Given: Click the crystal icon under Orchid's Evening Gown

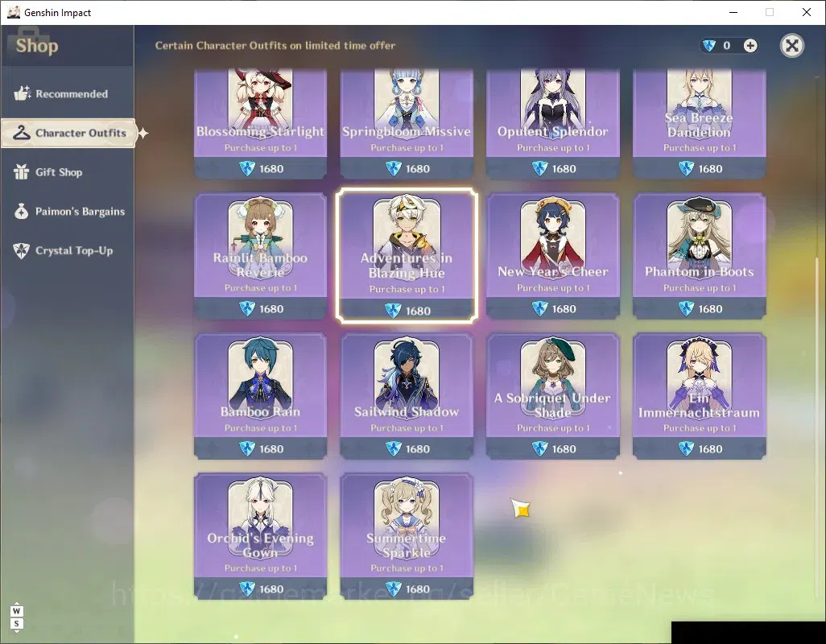Looking at the screenshot, I should point(247,588).
